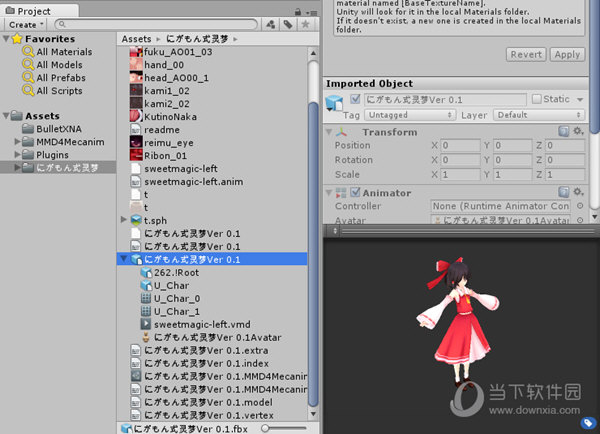Collapse the Assets tree root

click(x=6, y=115)
